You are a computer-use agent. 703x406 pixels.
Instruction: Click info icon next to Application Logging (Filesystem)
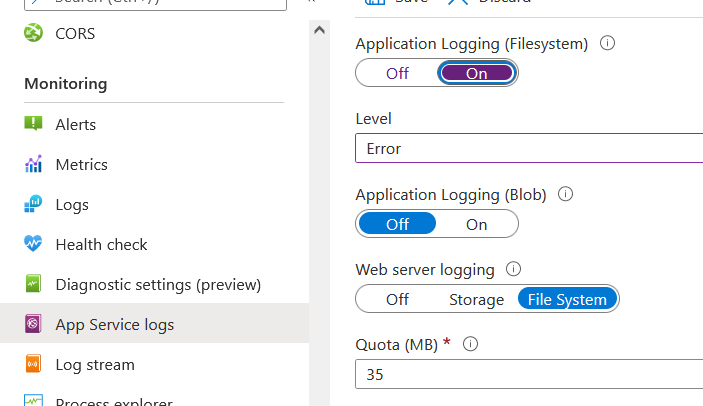[608, 43]
